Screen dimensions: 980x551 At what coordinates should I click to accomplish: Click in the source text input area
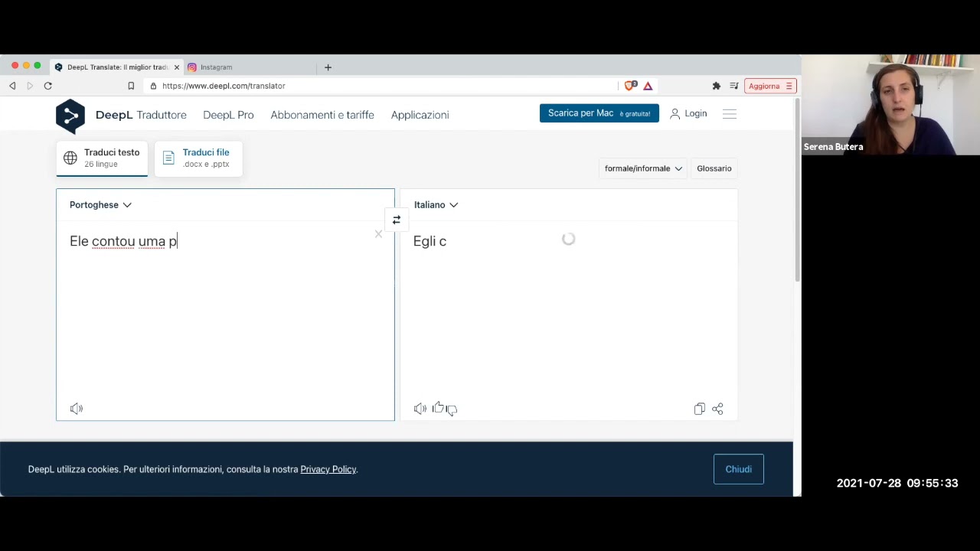coord(225,314)
